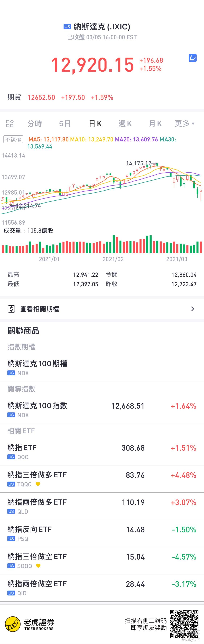Tap the yellow heart beside SQQQ
This screenshot has width=204, height=644.
pos(38,566)
